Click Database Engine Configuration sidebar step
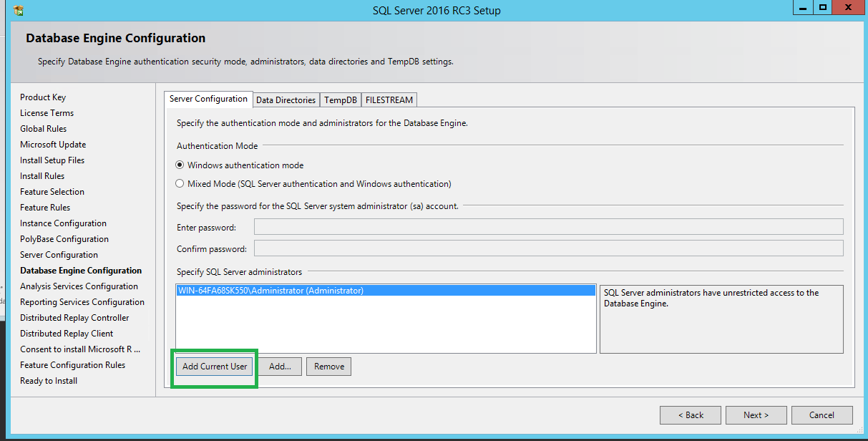This screenshot has height=441, width=868. click(81, 271)
